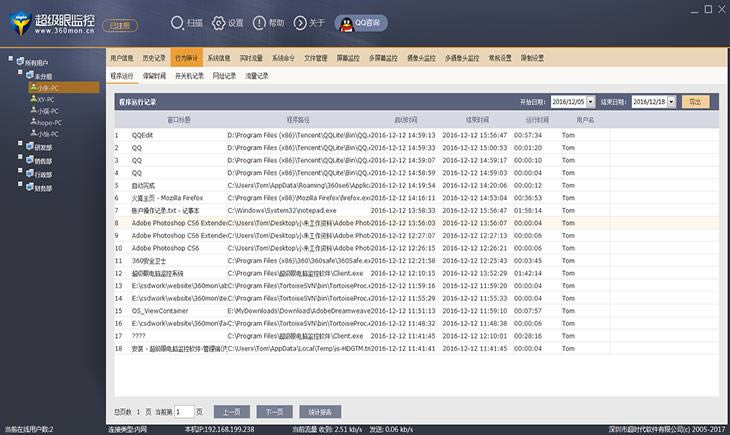Open the 关于 about icon

pos(300,22)
